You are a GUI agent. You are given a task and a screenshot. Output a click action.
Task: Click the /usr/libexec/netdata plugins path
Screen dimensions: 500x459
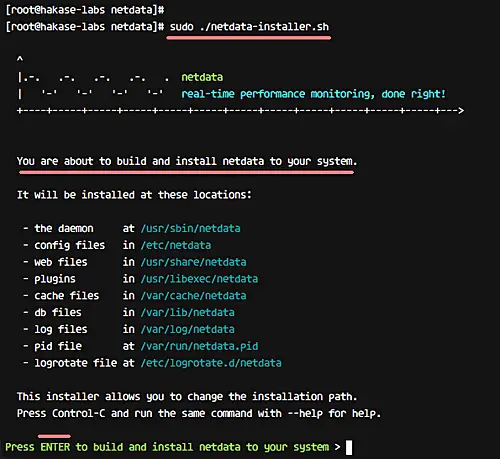tap(199, 279)
